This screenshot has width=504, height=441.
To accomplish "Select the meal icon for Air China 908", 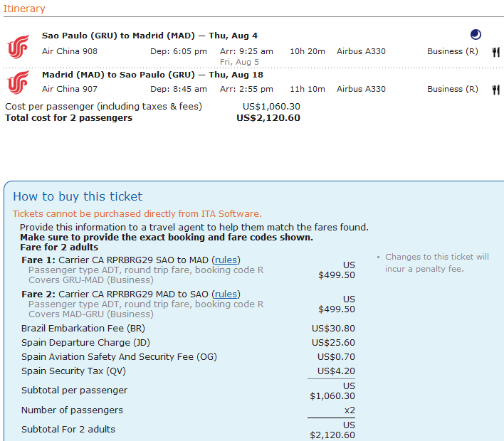I will [495, 51].
